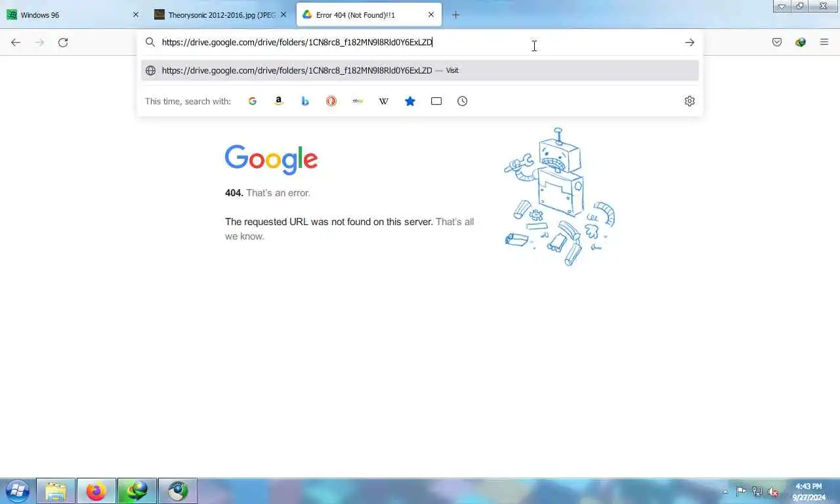This screenshot has height=504, width=840.
Task: Save page to Pocket icon
Action: point(777,42)
